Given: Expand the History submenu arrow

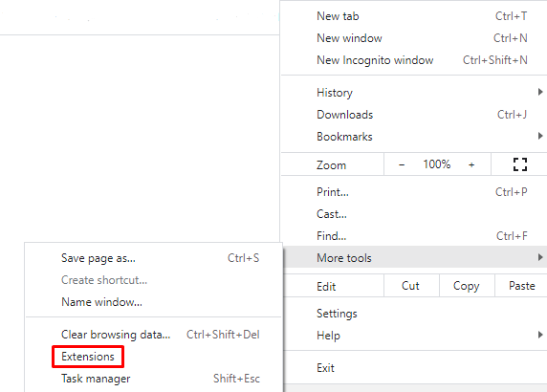Looking at the screenshot, I should tap(540, 92).
